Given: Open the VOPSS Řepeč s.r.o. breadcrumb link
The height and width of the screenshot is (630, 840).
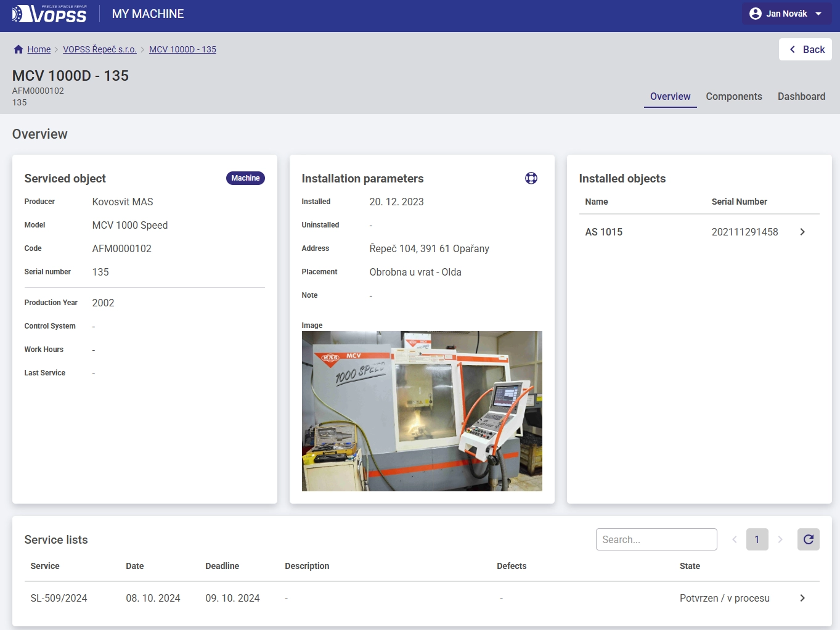Looking at the screenshot, I should point(99,49).
